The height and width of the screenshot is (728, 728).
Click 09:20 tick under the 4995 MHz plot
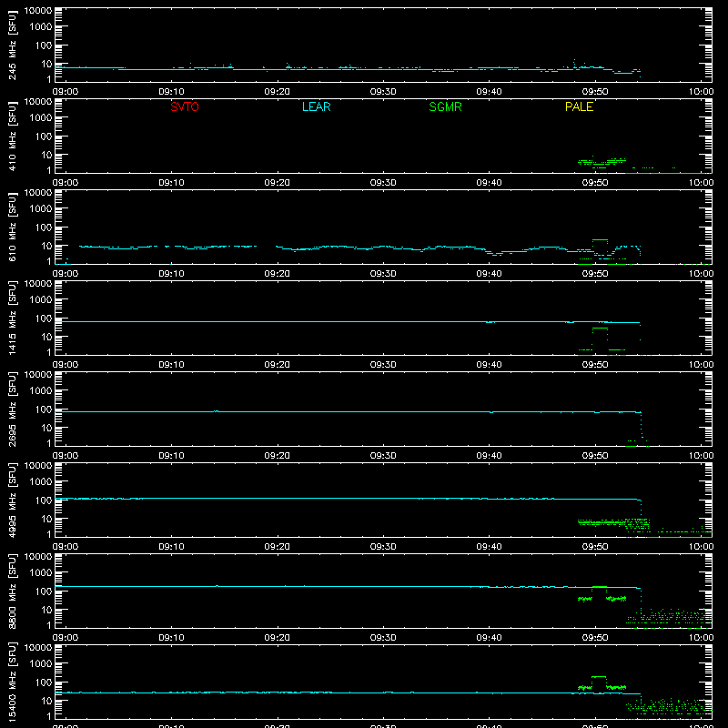point(278,547)
